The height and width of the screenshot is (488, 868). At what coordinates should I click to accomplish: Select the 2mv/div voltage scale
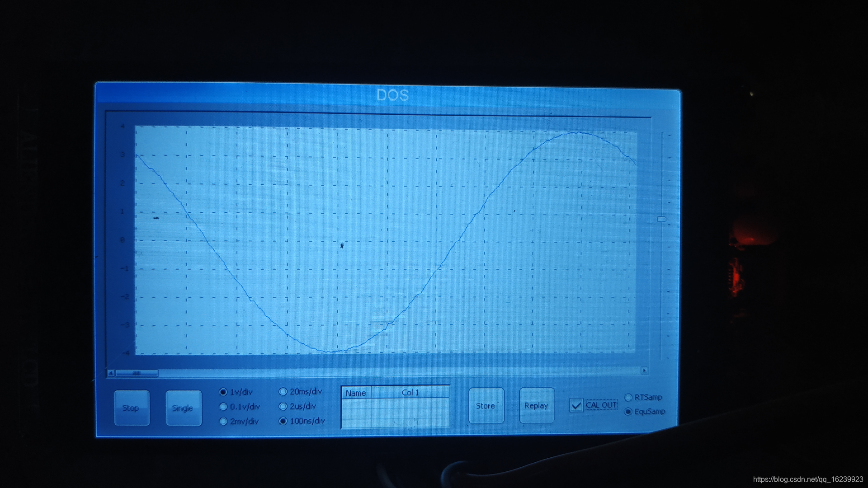tap(223, 421)
